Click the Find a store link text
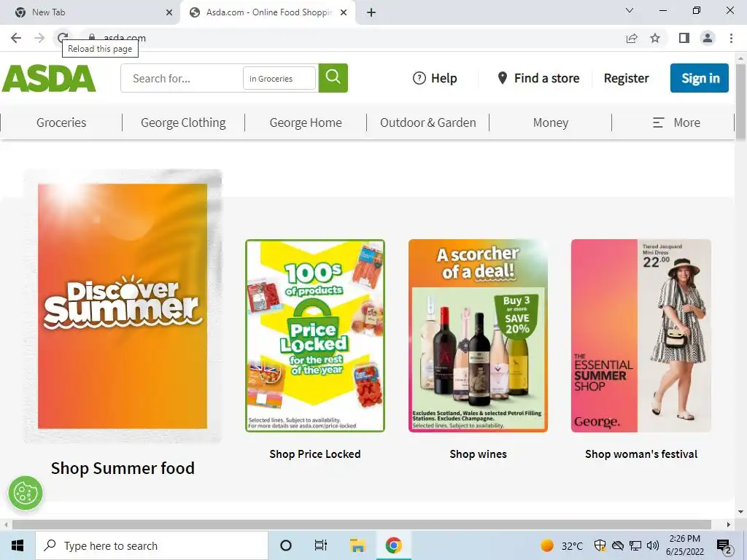 pyautogui.click(x=547, y=78)
